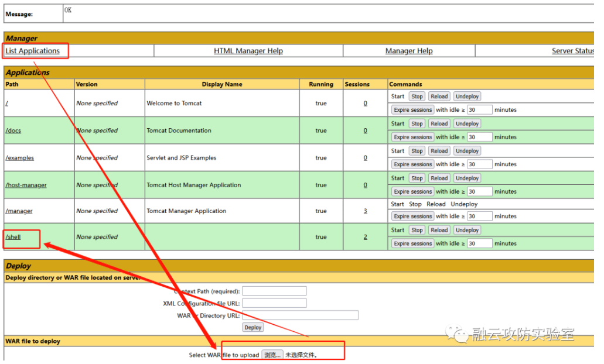
Task: Click the Context Path input field
Action: (x=274, y=291)
